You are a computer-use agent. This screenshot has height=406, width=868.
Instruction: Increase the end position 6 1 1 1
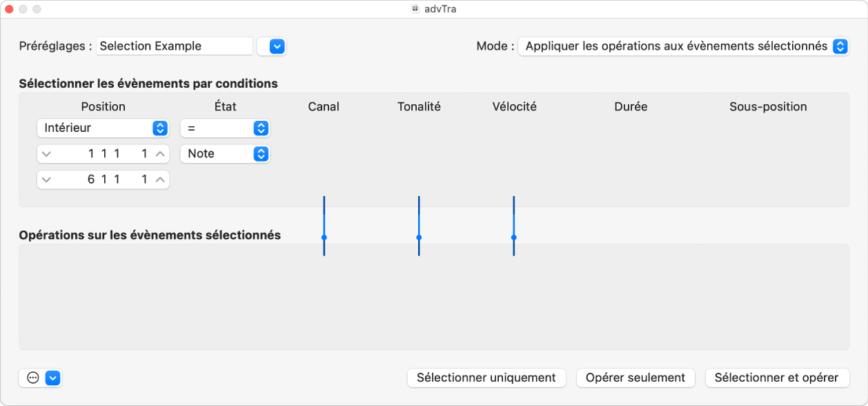point(159,179)
